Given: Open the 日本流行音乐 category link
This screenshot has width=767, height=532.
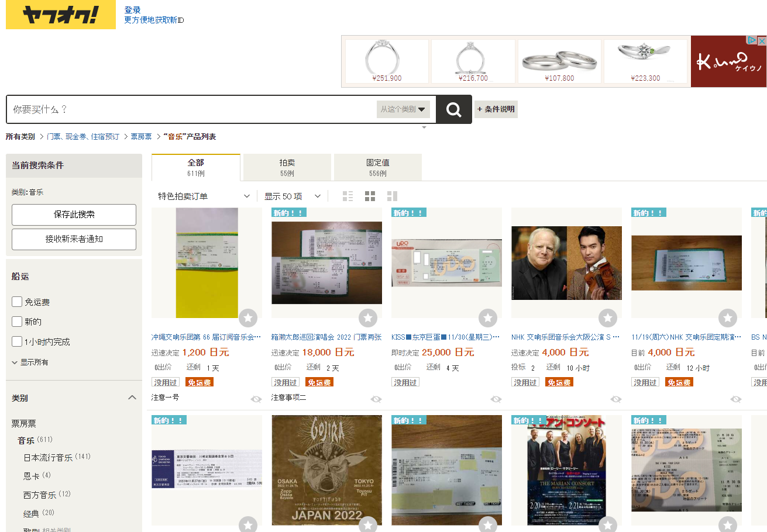Looking at the screenshot, I should [49, 457].
